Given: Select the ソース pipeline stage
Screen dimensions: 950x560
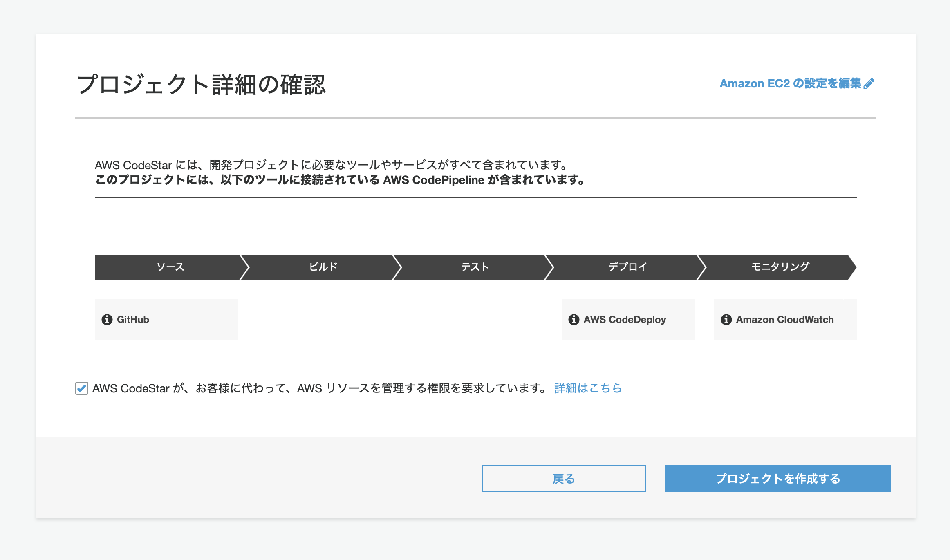Looking at the screenshot, I should click(x=170, y=267).
